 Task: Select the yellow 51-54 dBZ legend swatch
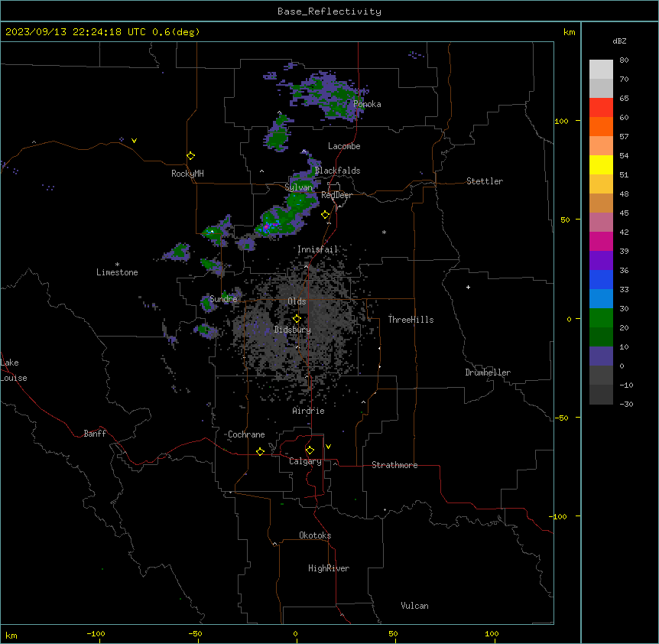click(x=601, y=164)
